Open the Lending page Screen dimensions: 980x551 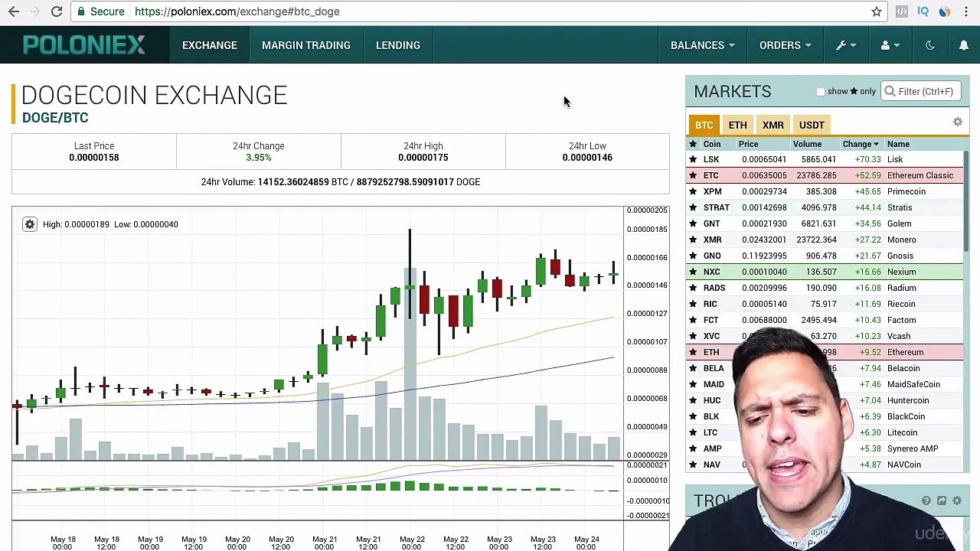coord(398,45)
